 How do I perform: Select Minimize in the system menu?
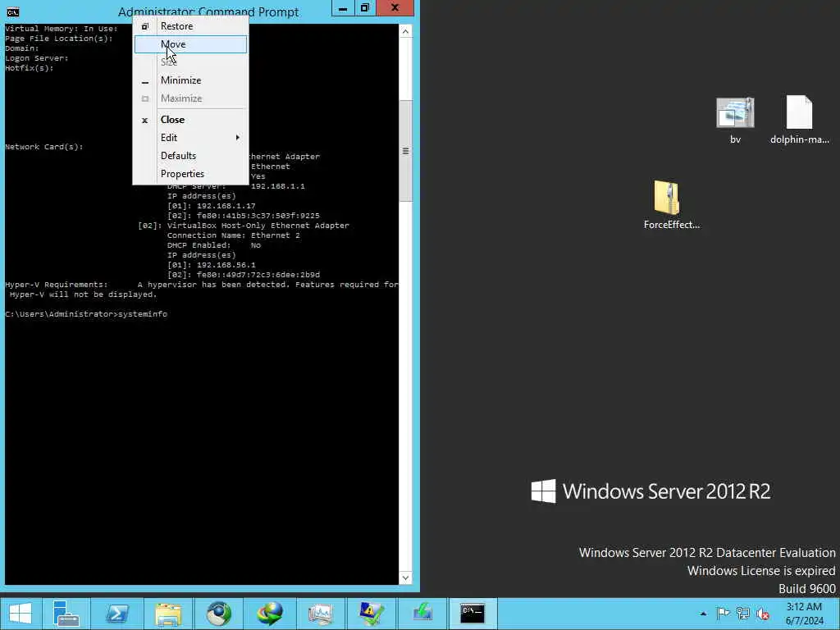190,80
